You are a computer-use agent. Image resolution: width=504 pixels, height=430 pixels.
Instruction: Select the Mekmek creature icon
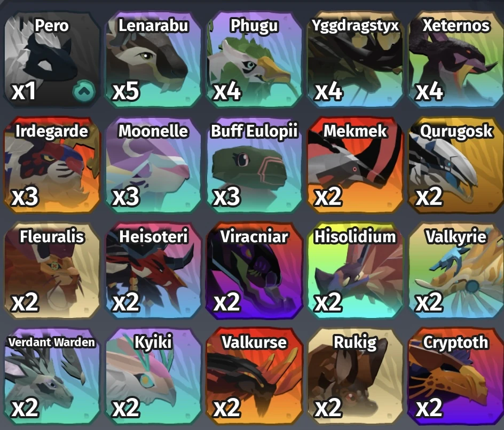pos(355,165)
